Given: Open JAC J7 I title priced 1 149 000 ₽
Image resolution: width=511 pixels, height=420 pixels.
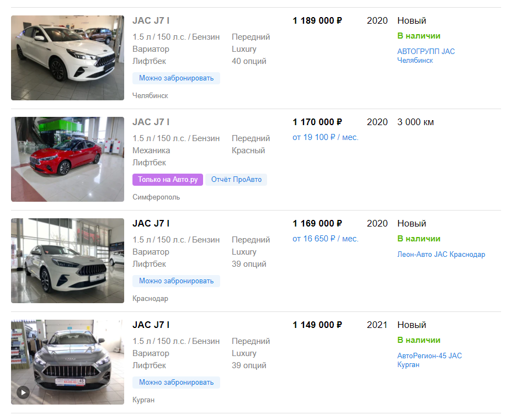Looking at the screenshot, I should click(x=151, y=325).
